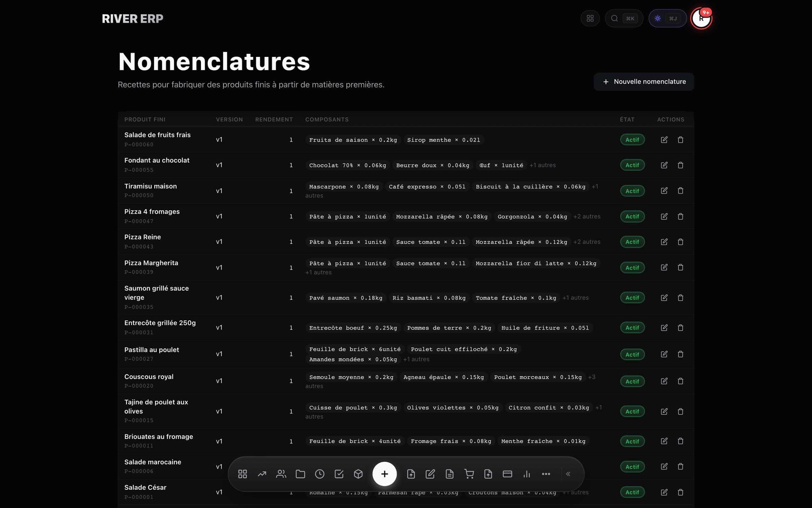Click the ÉTAT column header

pyautogui.click(x=627, y=120)
